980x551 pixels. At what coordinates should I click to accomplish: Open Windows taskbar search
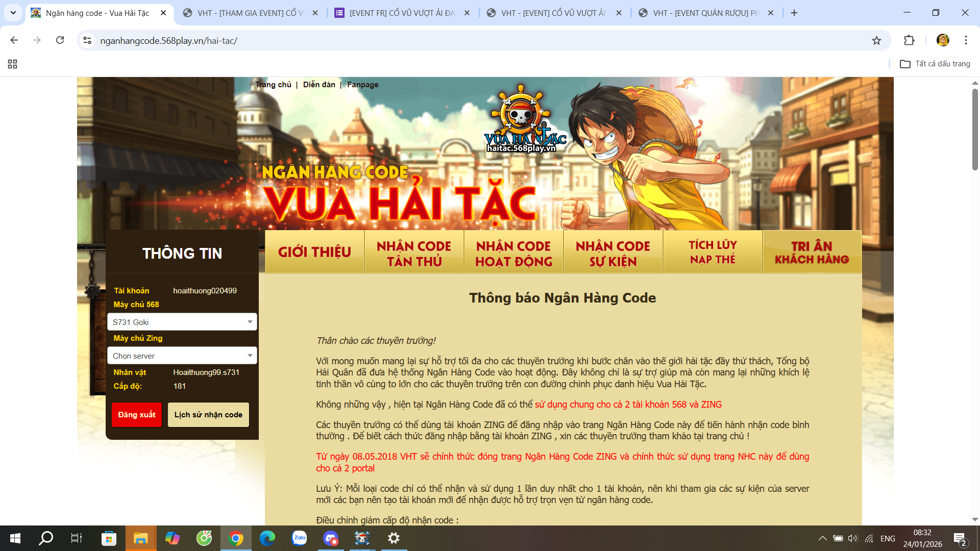(46, 538)
